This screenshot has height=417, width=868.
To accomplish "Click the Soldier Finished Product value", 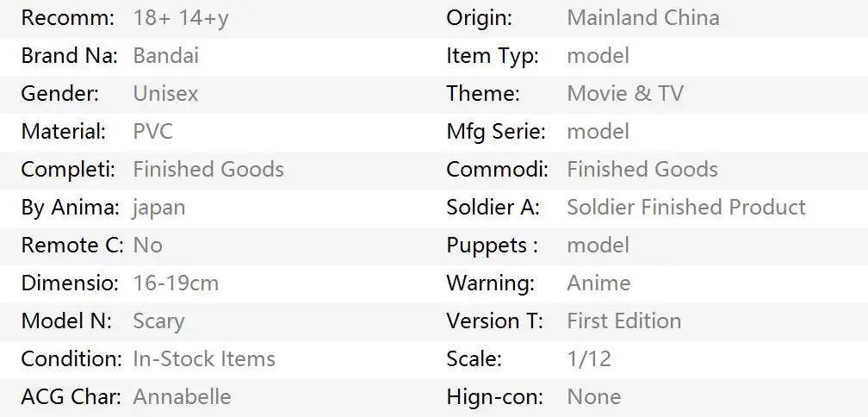I will pyautogui.click(x=685, y=208).
